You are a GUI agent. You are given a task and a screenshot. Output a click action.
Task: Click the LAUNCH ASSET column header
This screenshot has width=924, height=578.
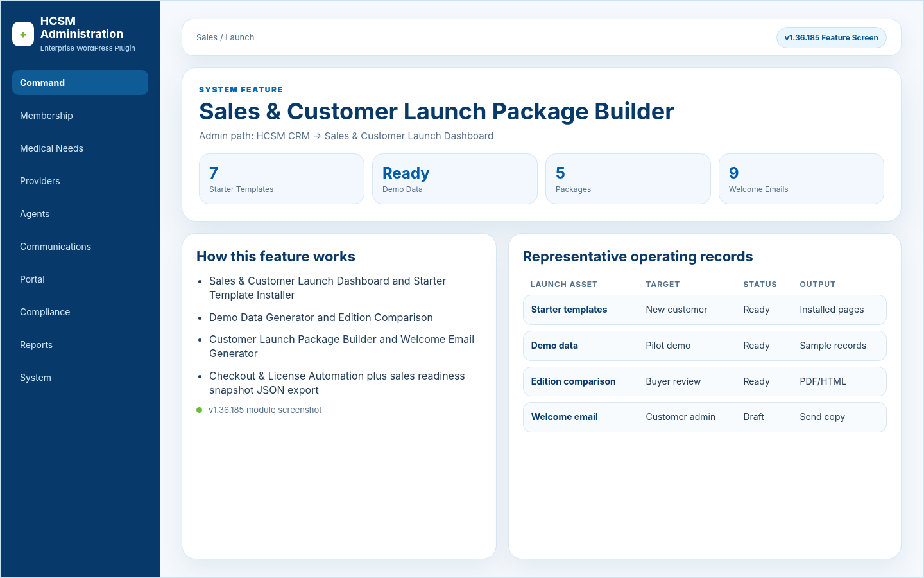564,284
